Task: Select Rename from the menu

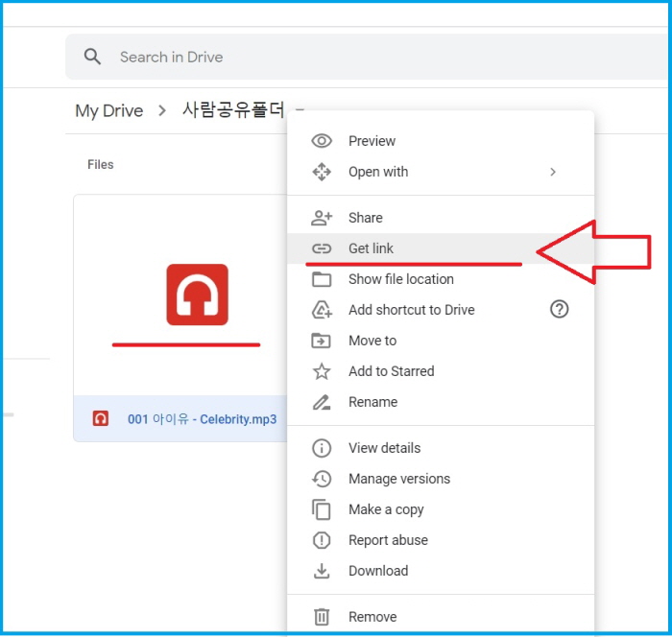Action: pyautogui.click(x=372, y=402)
